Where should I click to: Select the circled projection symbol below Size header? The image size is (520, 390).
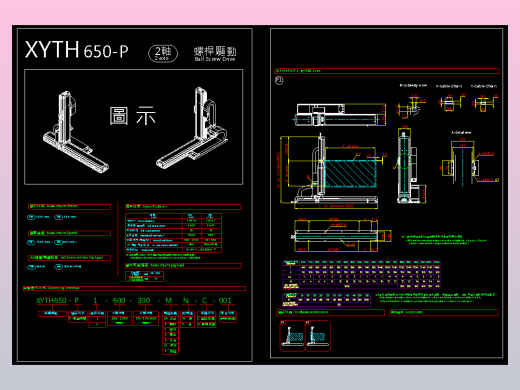pos(279,80)
